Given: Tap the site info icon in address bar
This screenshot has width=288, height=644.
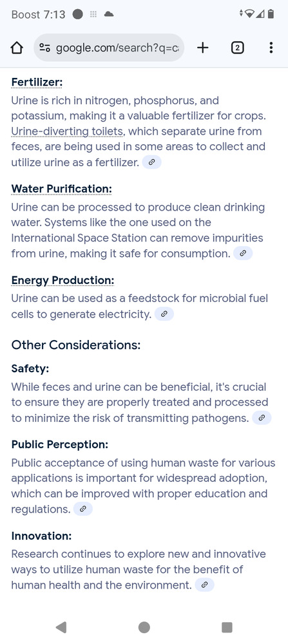Looking at the screenshot, I should coord(45,48).
